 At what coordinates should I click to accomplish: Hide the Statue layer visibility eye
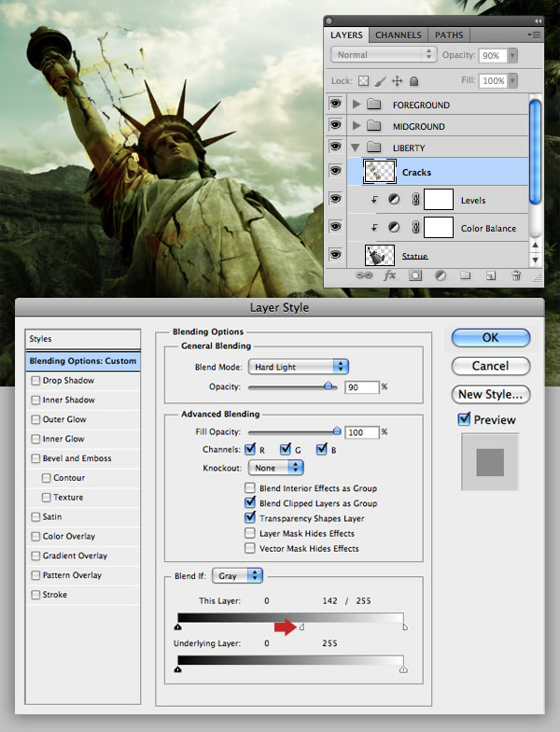336,254
